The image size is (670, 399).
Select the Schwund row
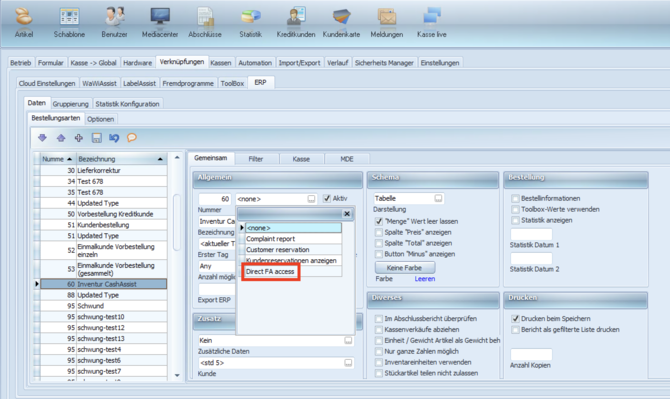(103, 306)
